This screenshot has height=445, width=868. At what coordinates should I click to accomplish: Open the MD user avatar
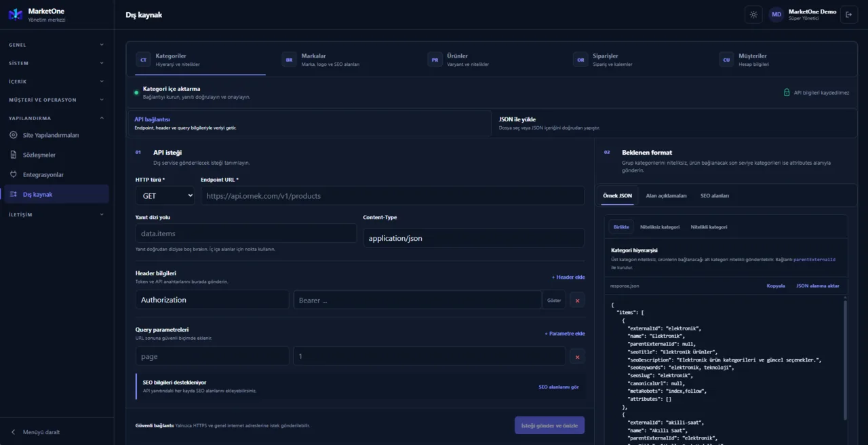(776, 14)
